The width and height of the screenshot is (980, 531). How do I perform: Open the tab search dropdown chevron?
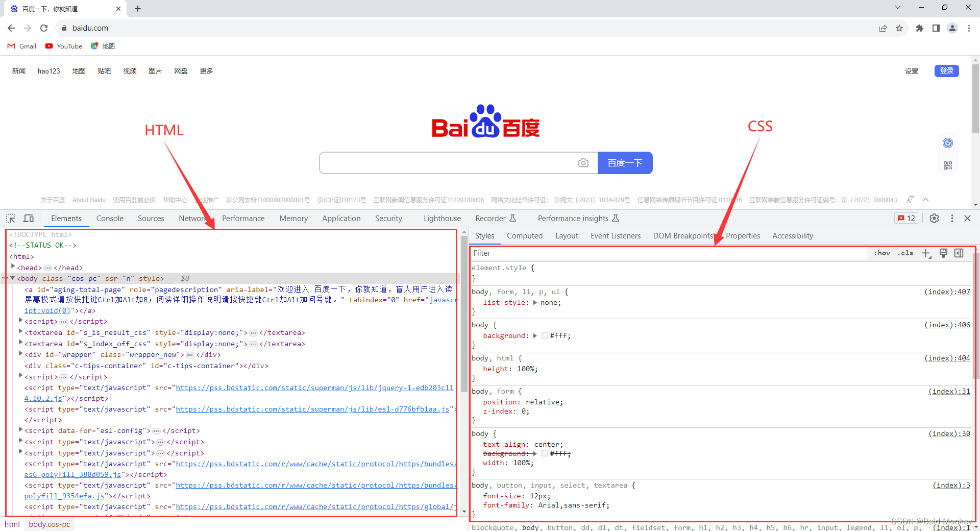(898, 8)
